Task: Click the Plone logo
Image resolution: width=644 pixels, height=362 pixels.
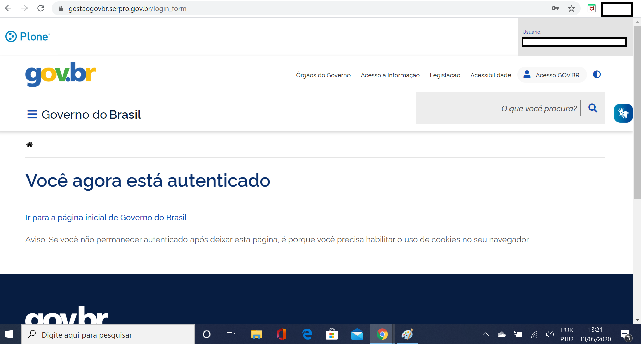Action: [28, 36]
